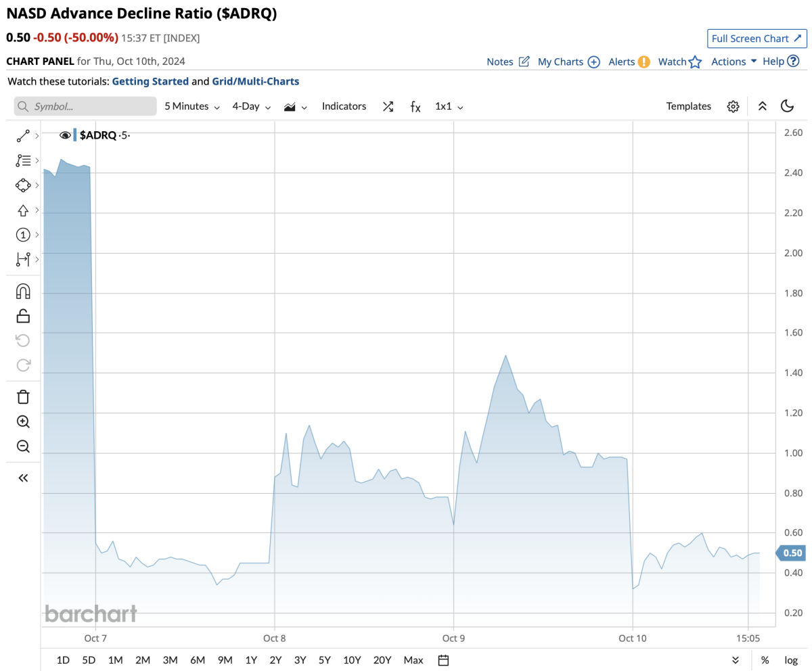
Task: Click the Symbol search input field
Action: click(x=85, y=106)
